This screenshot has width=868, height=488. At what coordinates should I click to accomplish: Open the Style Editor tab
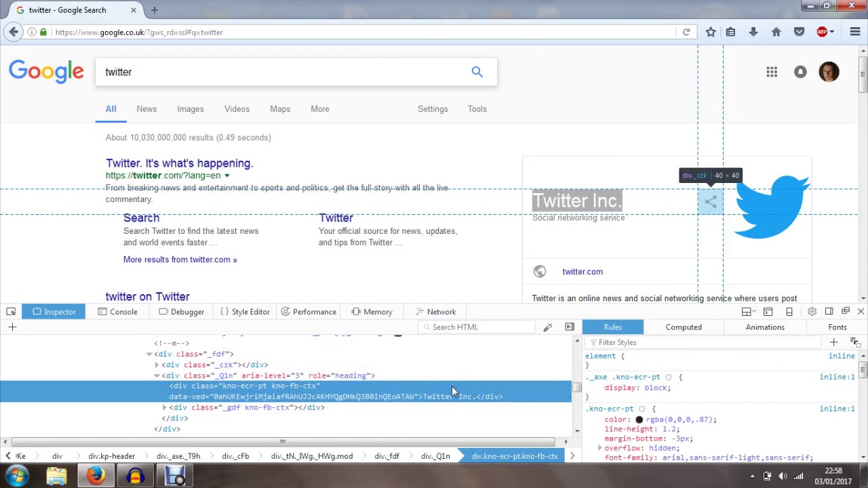tap(245, 312)
